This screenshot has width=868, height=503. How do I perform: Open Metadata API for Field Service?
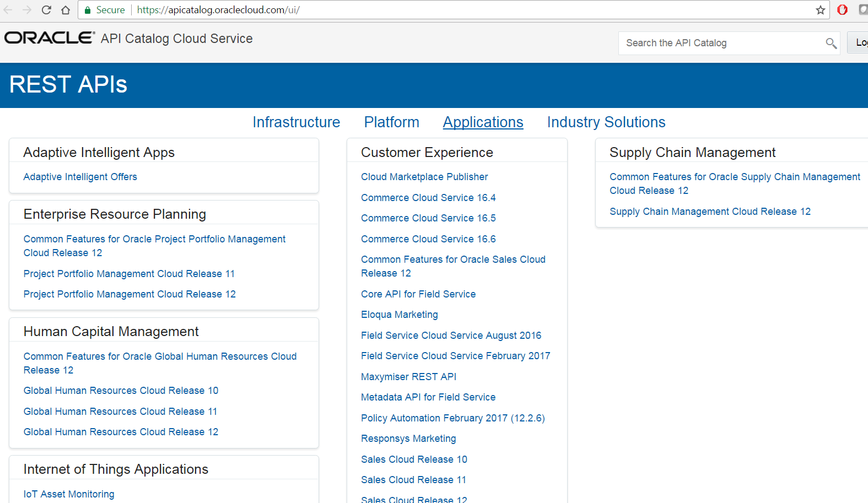click(428, 397)
